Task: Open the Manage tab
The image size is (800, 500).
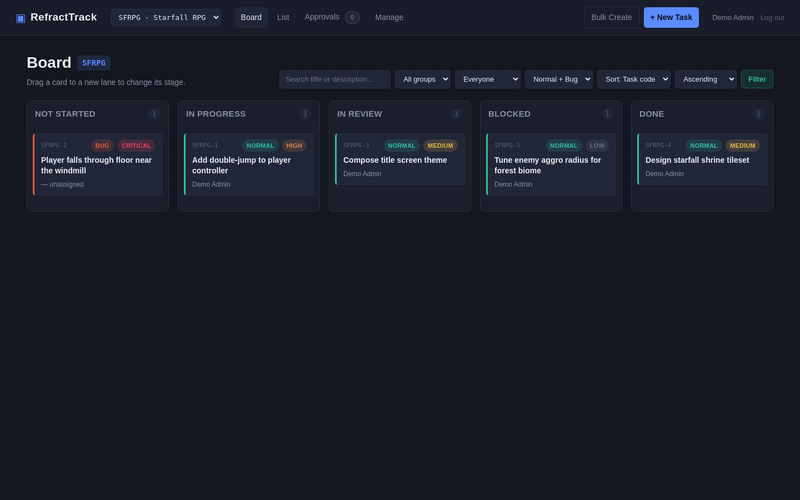Action: point(389,17)
